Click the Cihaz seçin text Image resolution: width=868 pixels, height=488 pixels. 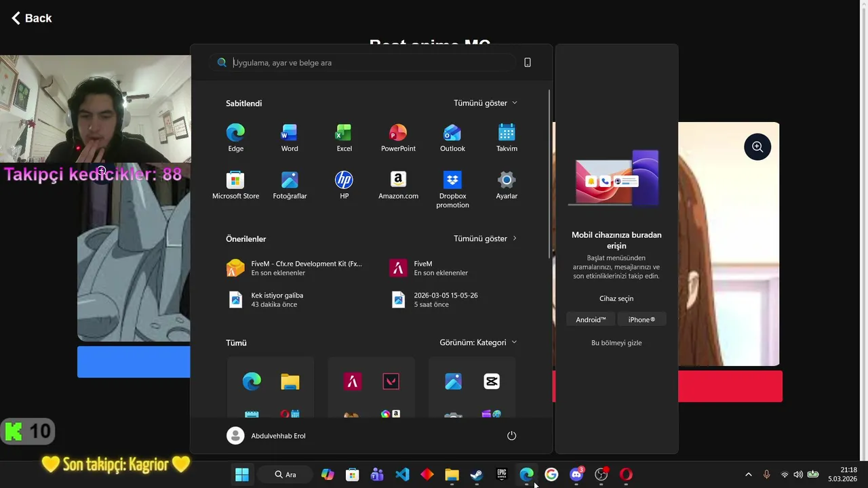pos(616,298)
